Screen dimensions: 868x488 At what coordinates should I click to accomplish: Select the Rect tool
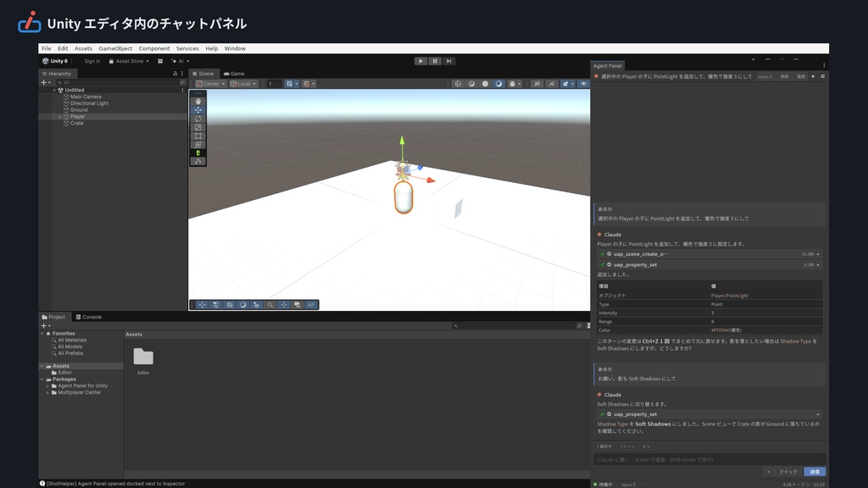[198, 136]
